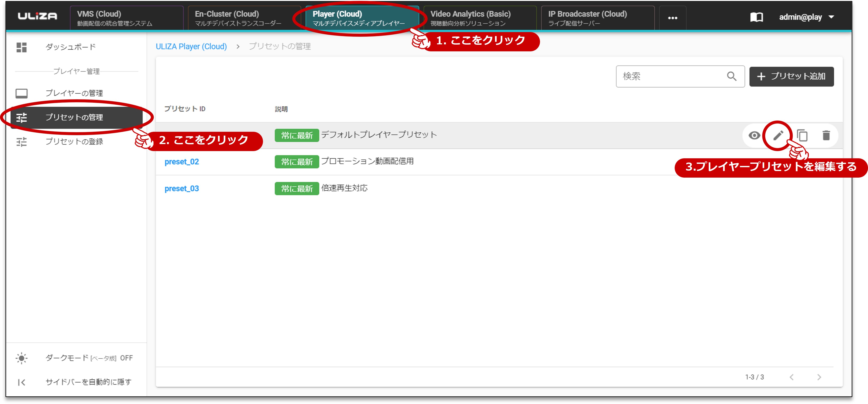Open the ULIZA logo home
This screenshot has height=404, width=868.
[x=37, y=16]
